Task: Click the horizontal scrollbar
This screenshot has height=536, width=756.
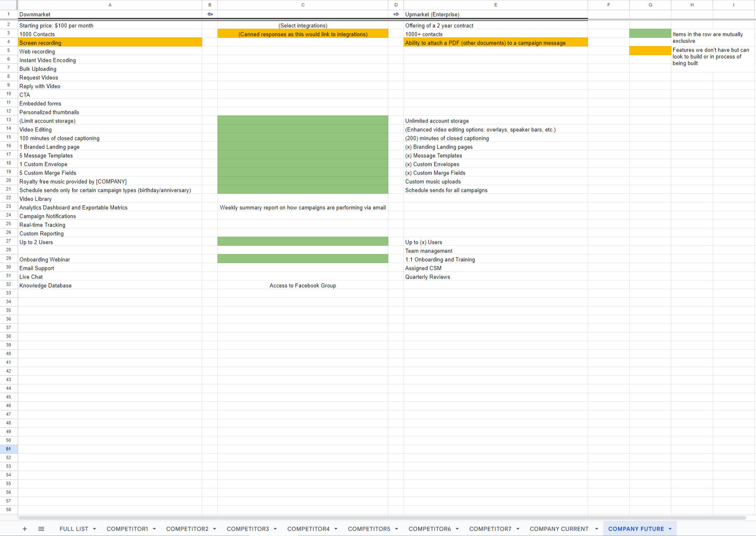Action: pyautogui.click(x=382, y=517)
